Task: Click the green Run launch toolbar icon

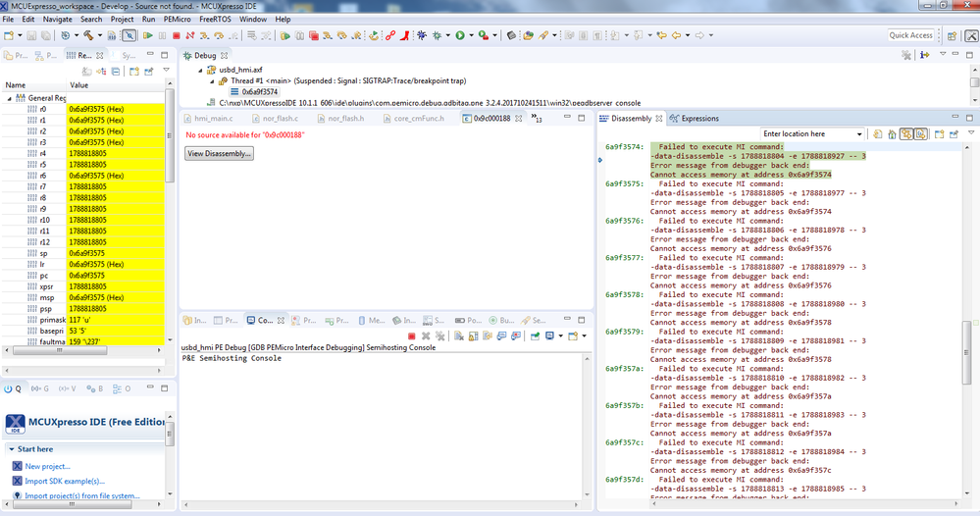Action: click(x=460, y=35)
